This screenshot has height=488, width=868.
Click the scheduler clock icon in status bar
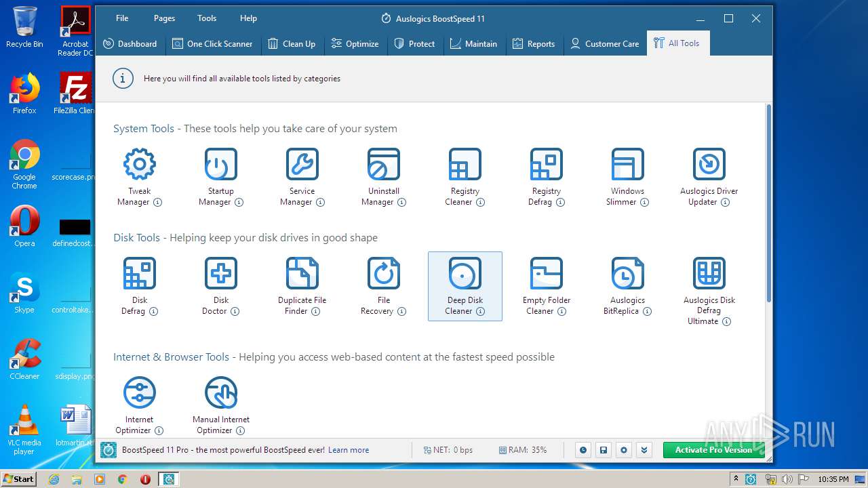pos(583,450)
